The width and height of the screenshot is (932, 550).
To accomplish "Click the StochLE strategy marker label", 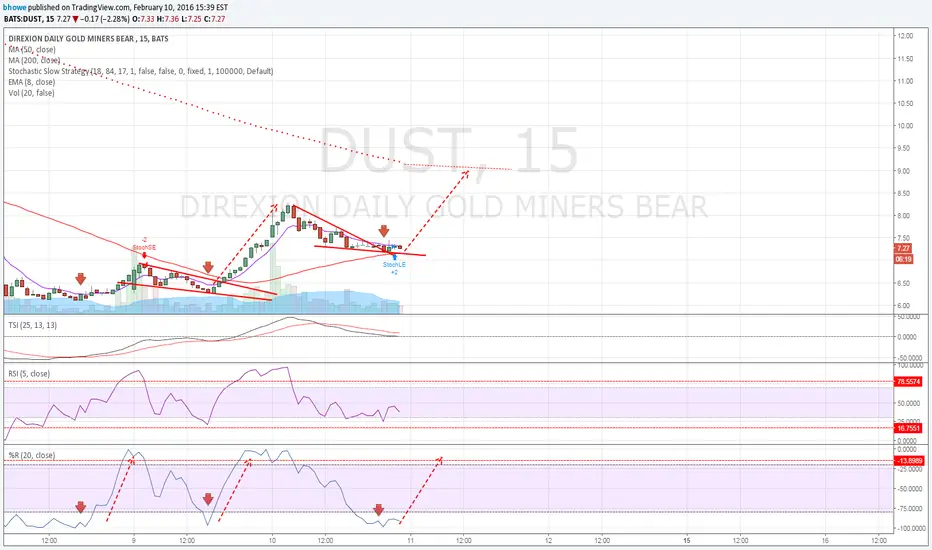I will tap(394, 265).
